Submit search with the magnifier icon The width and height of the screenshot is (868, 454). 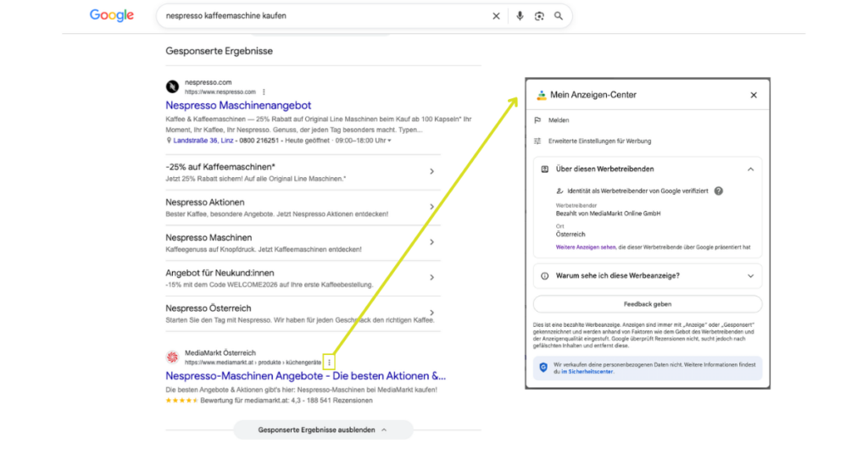point(559,16)
